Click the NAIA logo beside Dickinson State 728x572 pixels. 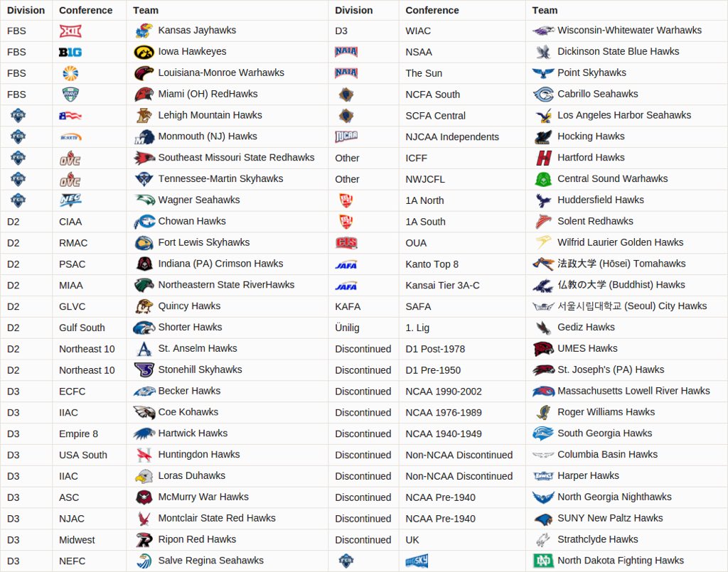(346, 51)
